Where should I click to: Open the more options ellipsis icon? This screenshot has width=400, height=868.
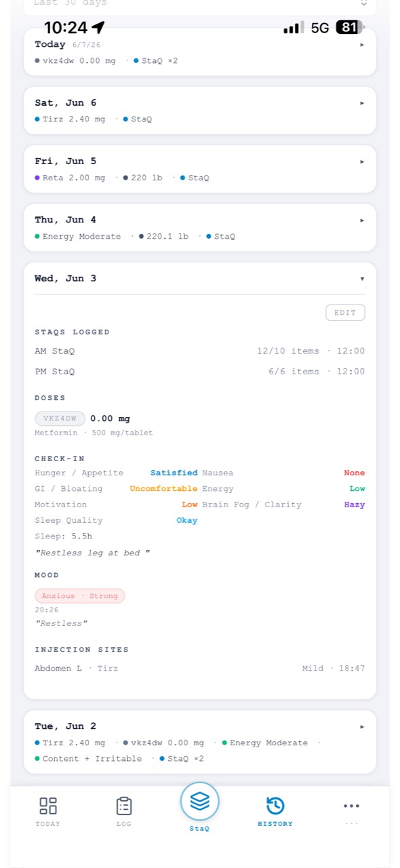[351, 806]
